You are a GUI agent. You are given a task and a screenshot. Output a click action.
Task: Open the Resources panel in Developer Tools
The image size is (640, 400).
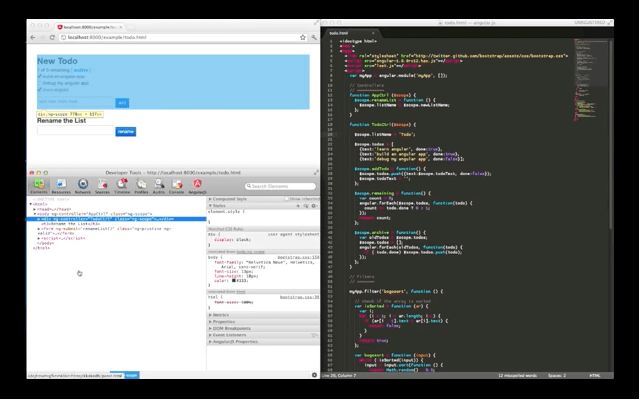61,186
